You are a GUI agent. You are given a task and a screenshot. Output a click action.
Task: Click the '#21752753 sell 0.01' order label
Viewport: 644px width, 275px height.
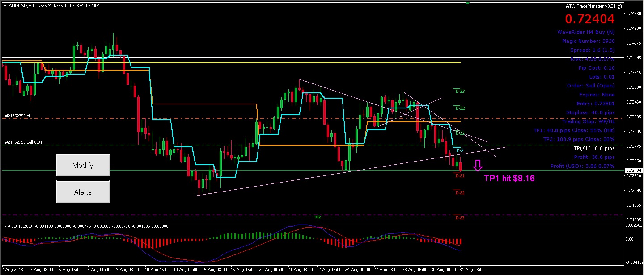point(24,142)
